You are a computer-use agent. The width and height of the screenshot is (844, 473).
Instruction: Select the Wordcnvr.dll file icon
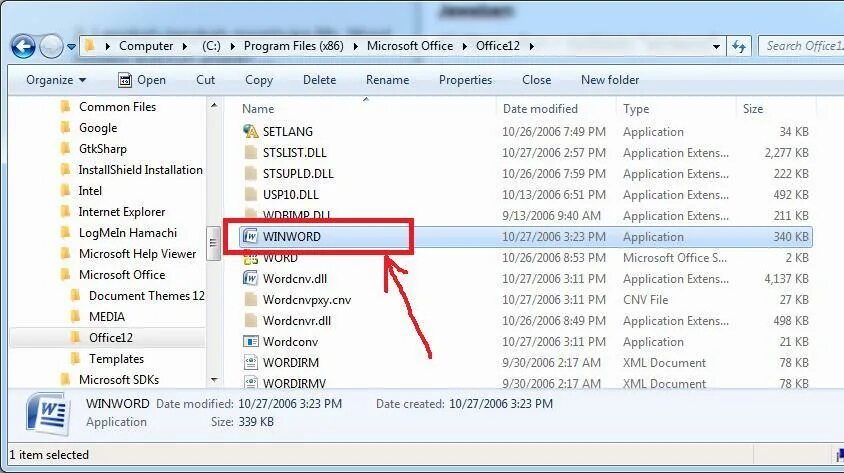(251, 320)
